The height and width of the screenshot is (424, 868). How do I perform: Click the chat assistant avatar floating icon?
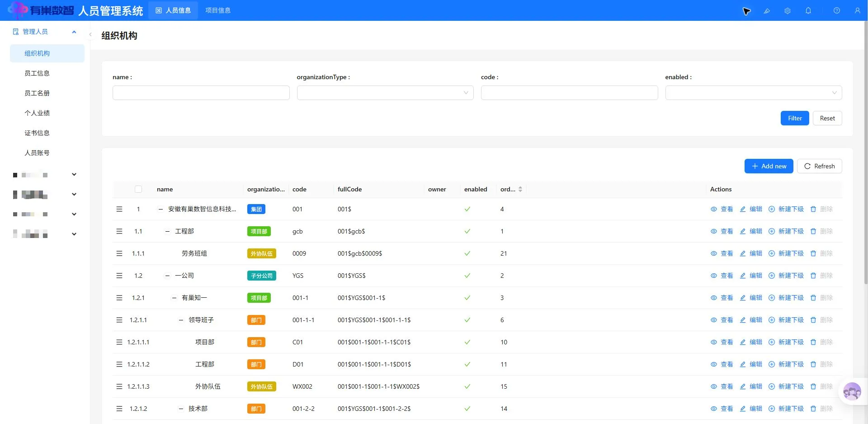point(852,391)
